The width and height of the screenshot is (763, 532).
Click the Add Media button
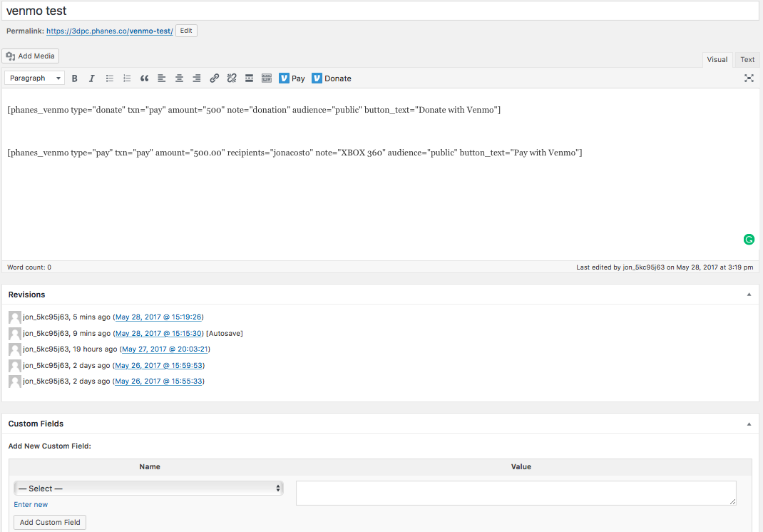(30, 56)
